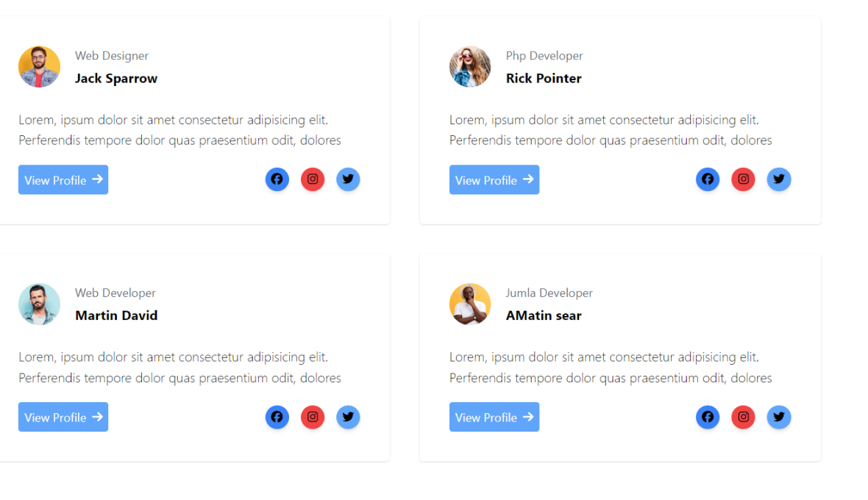View Profile of Jack Sparrow
This screenshot has width=868, height=500.
coord(63,179)
